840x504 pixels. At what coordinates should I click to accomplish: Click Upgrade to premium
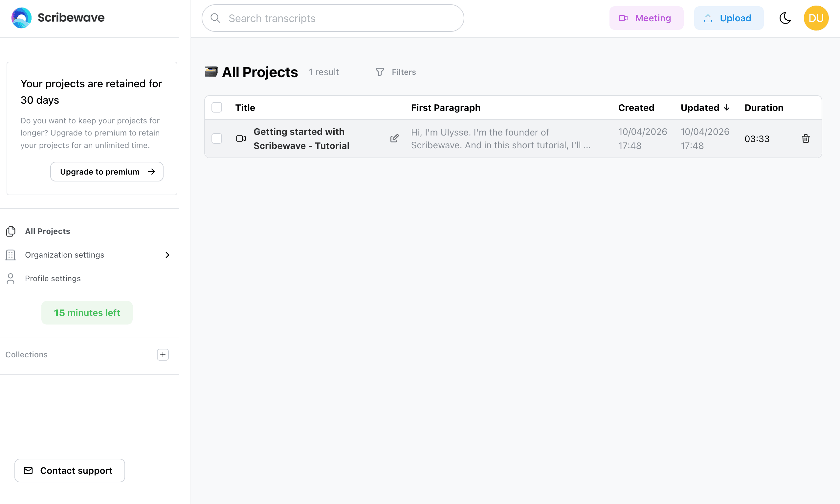pyautogui.click(x=106, y=172)
